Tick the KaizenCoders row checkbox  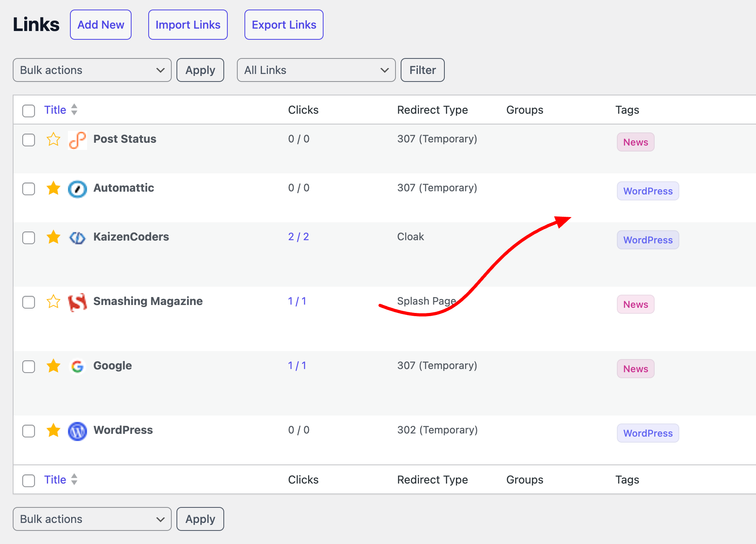(x=29, y=238)
